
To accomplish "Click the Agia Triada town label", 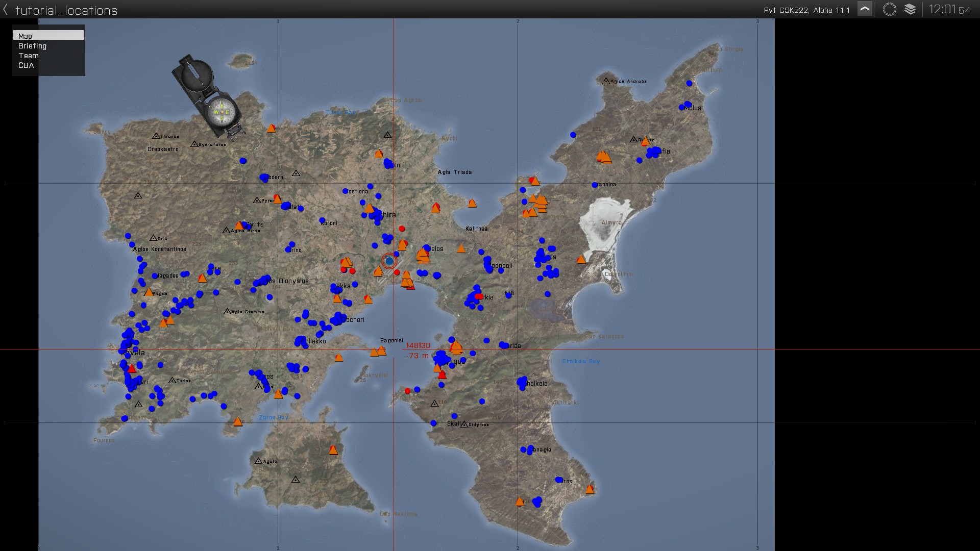I will (454, 172).
